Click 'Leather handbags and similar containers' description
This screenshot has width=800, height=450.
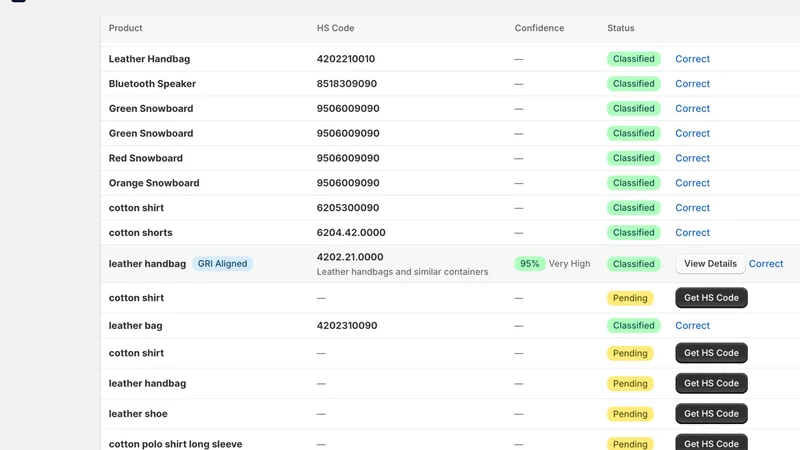pos(403,272)
